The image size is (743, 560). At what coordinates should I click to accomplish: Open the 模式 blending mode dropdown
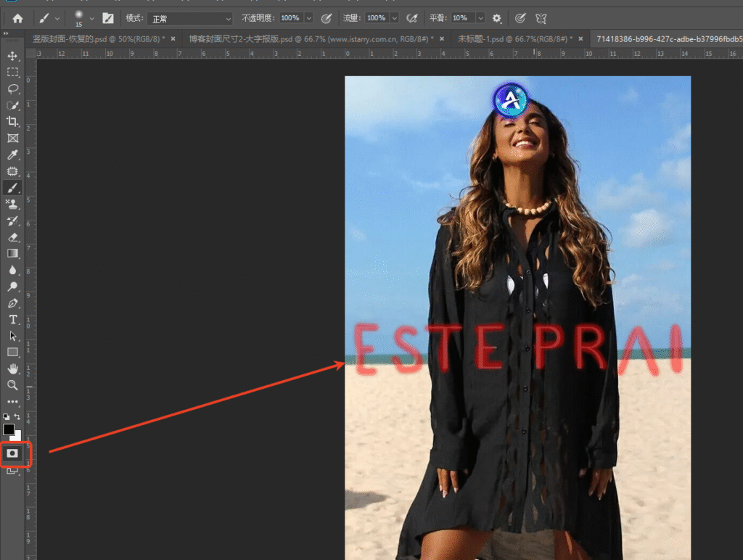[189, 17]
